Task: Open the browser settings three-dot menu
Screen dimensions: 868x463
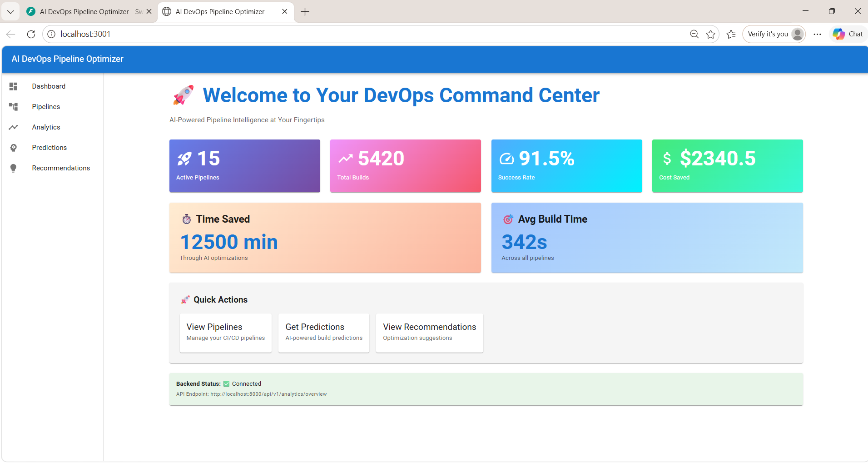Action: pos(817,34)
